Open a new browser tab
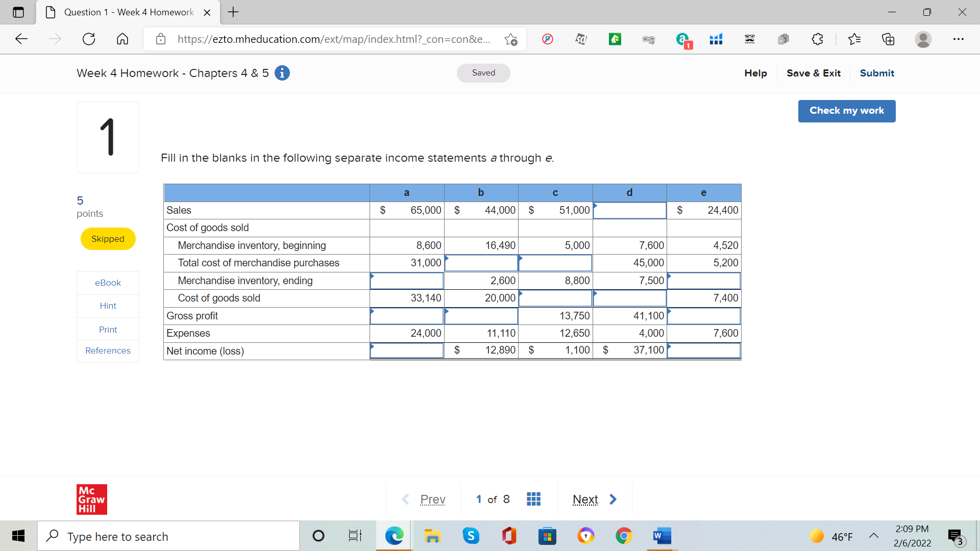This screenshot has width=980, height=551. click(233, 12)
